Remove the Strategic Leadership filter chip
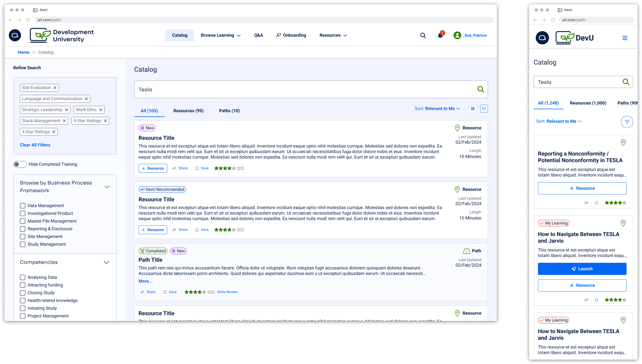 tap(67, 110)
